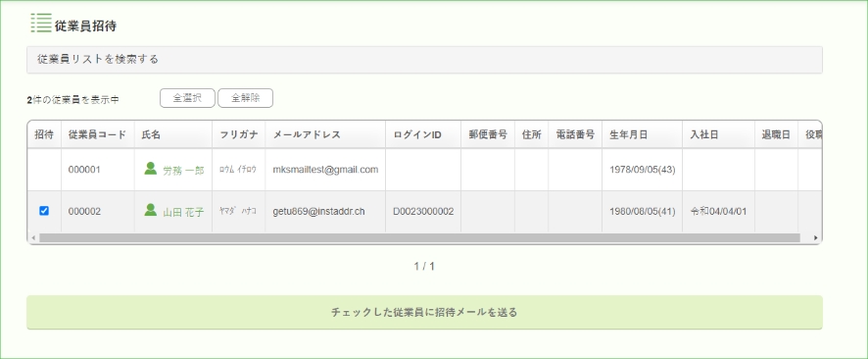Click login ID D0023000002
The width and height of the screenshot is (868, 359).
point(423,211)
